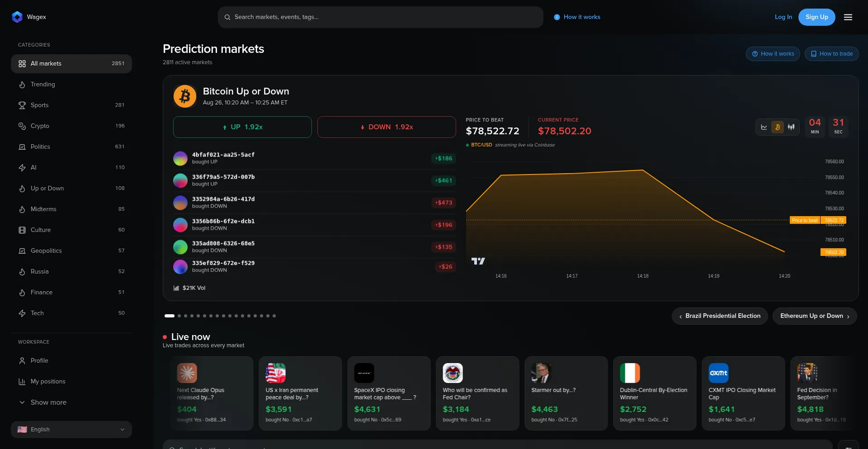The height and width of the screenshot is (449, 868).
Task: Click the SpaceX IPO market image
Action: click(364, 373)
